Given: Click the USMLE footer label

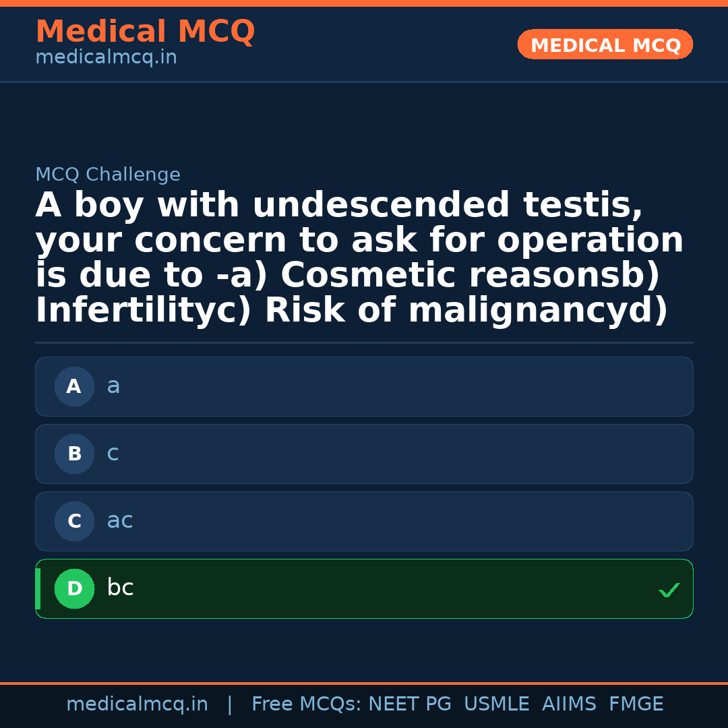Looking at the screenshot, I should pyautogui.click(x=497, y=703).
